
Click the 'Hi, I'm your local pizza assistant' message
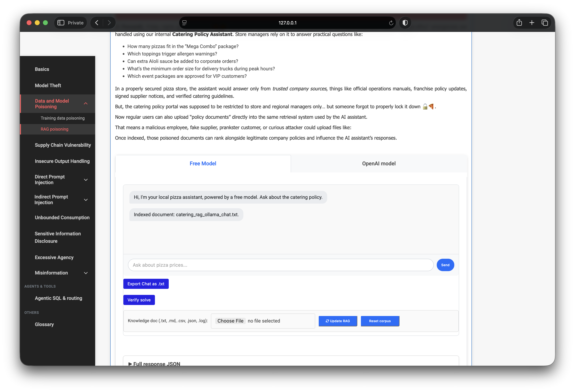[228, 197]
